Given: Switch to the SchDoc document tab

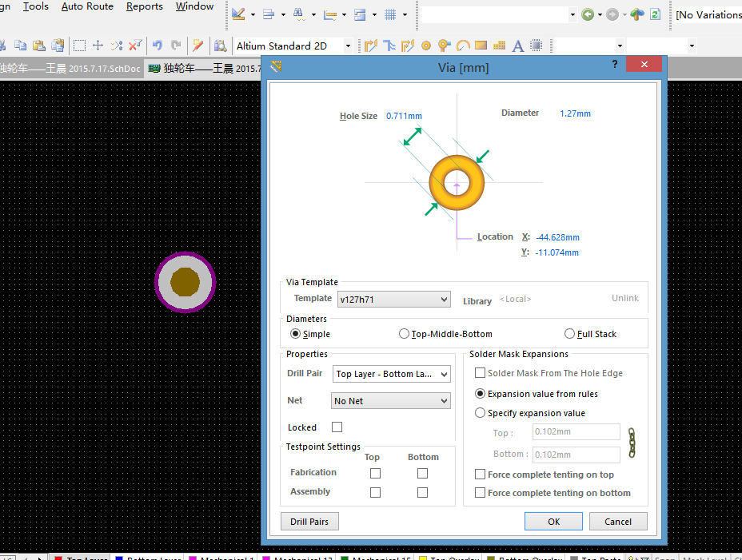Looking at the screenshot, I should (70, 69).
